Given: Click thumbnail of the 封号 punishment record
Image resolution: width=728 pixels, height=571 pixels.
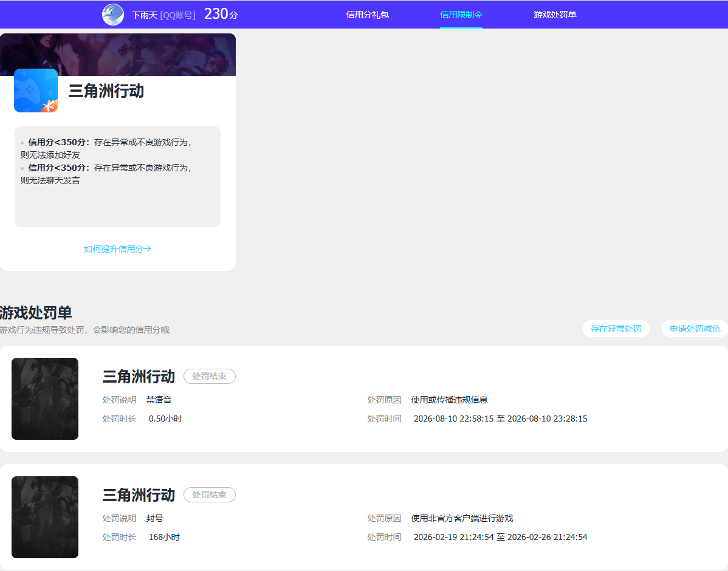Looking at the screenshot, I should 45,517.
